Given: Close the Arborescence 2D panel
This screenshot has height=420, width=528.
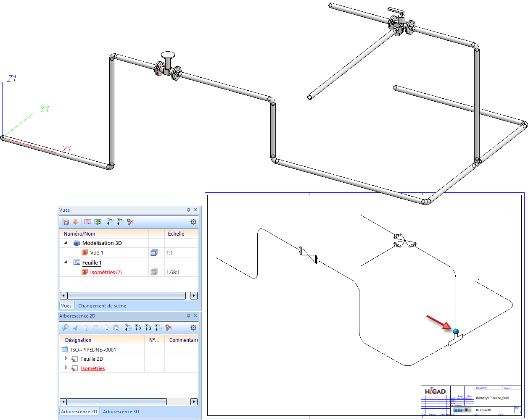Looking at the screenshot, I should [195, 316].
